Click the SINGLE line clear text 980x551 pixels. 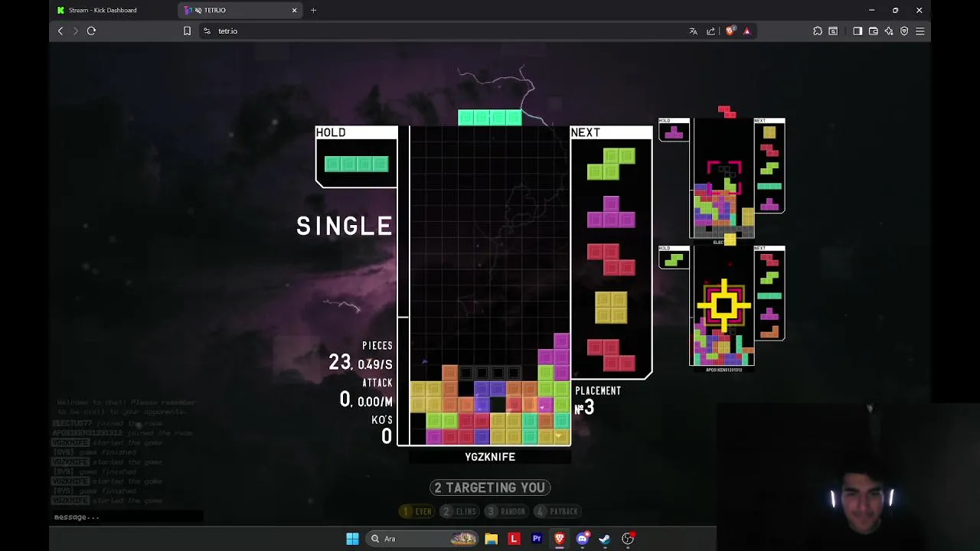tap(345, 226)
